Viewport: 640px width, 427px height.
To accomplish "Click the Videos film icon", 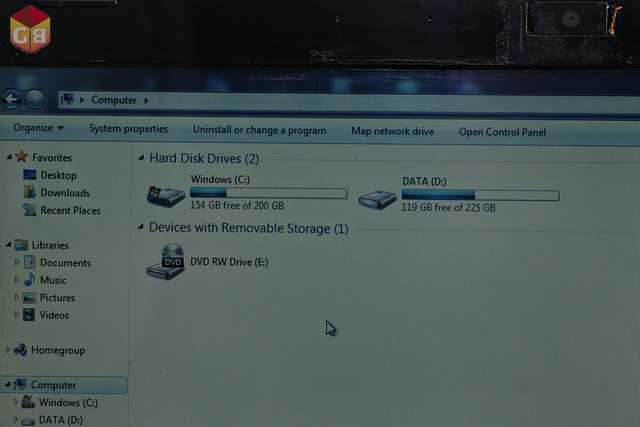I will (x=29, y=315).
